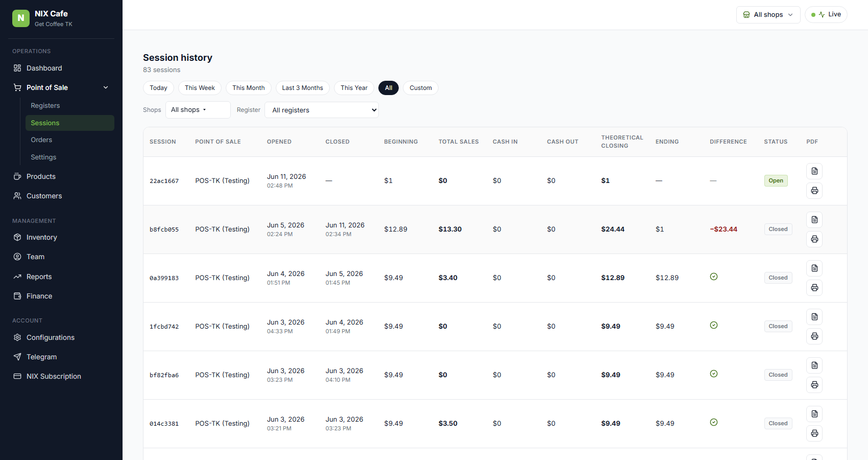Viewport: 868px width, 460px height.
Task: Click the balanced checkmark for session 014c3381
Action: pyautogui.click(x=714, y=422)
